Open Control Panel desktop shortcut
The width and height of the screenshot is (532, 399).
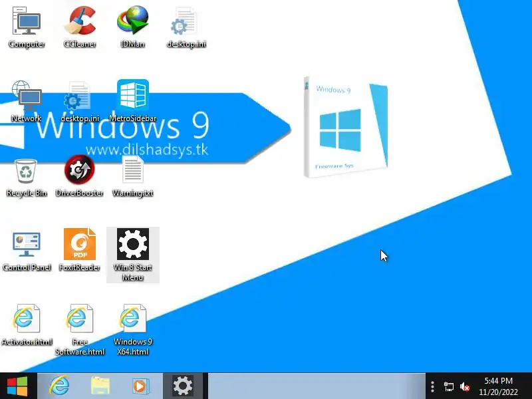coord(27,251)
